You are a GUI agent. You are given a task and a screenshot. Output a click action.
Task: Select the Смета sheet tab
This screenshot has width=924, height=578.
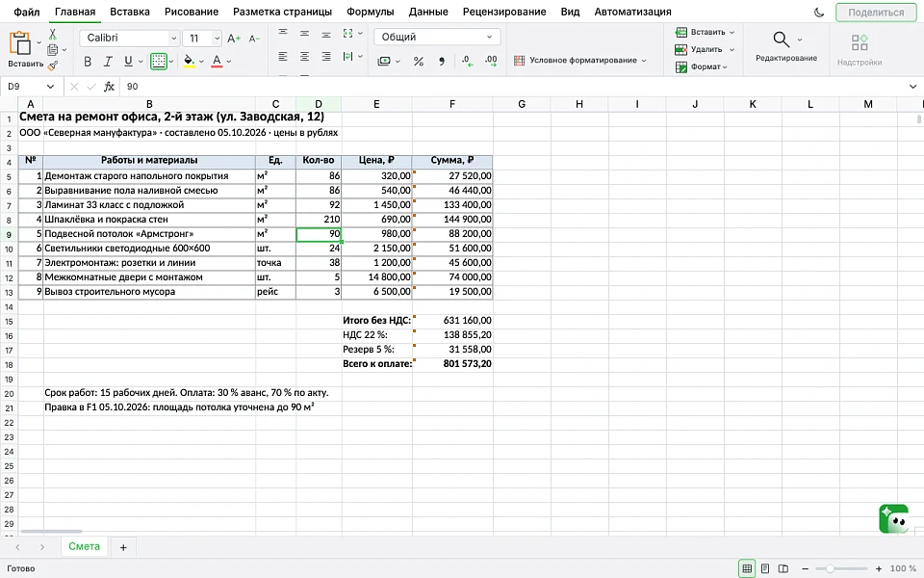[x=85, y=547]
